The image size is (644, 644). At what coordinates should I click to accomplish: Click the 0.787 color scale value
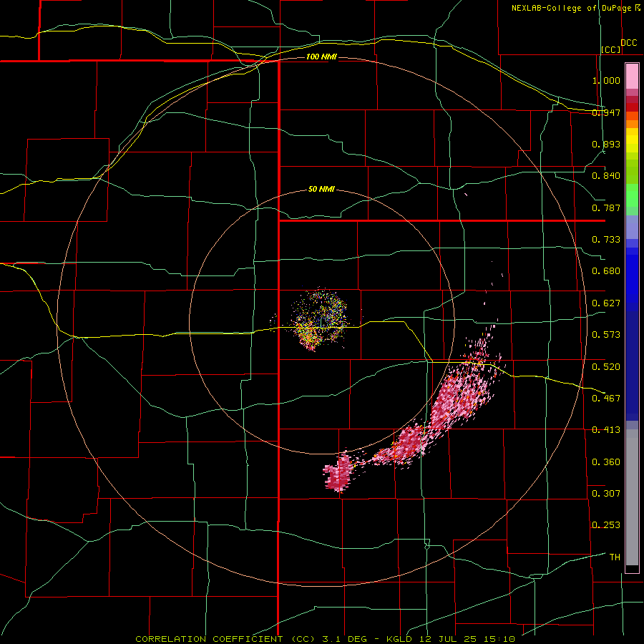coord(606,208)
